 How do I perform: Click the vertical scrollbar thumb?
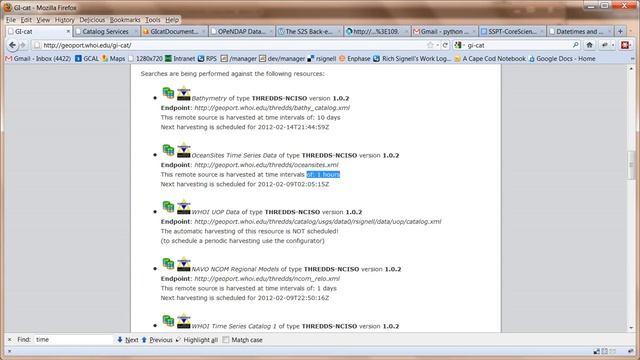[x=631, y=164]
